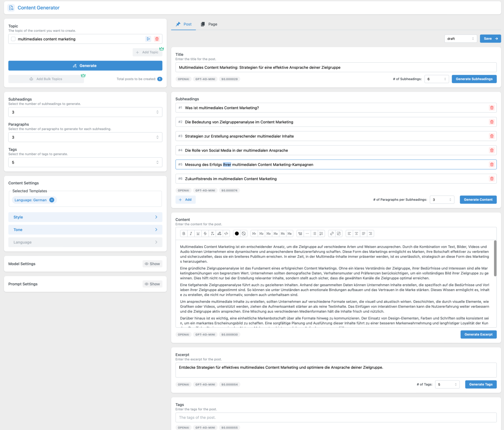Insert a link using the link icon
The width and height of the screenshot is (504, 430).
[x=332, y=233]
